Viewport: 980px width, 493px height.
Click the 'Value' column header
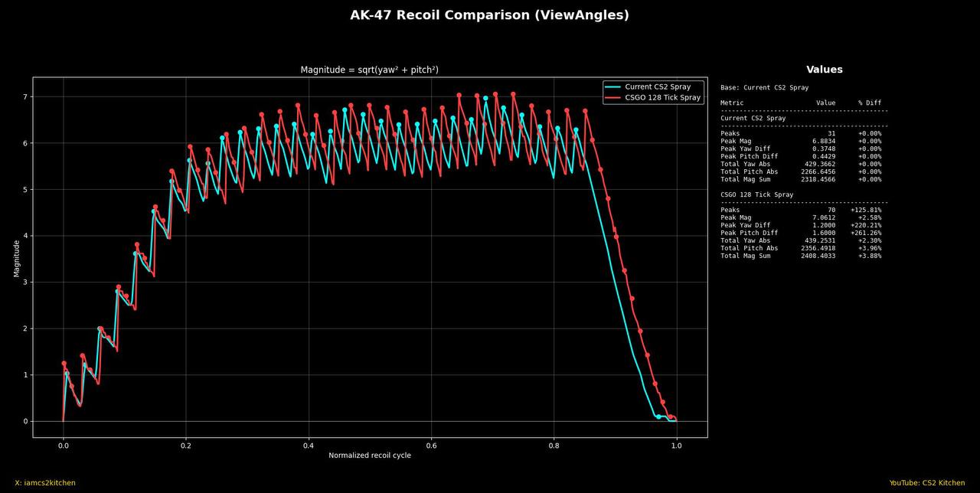[x=826, y=103]
